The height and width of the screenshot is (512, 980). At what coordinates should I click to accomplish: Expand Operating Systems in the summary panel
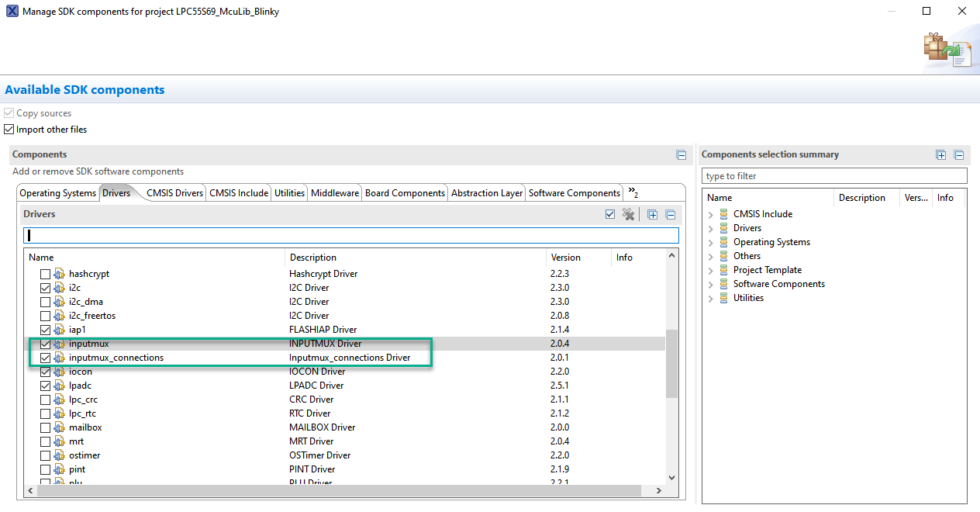711,241
